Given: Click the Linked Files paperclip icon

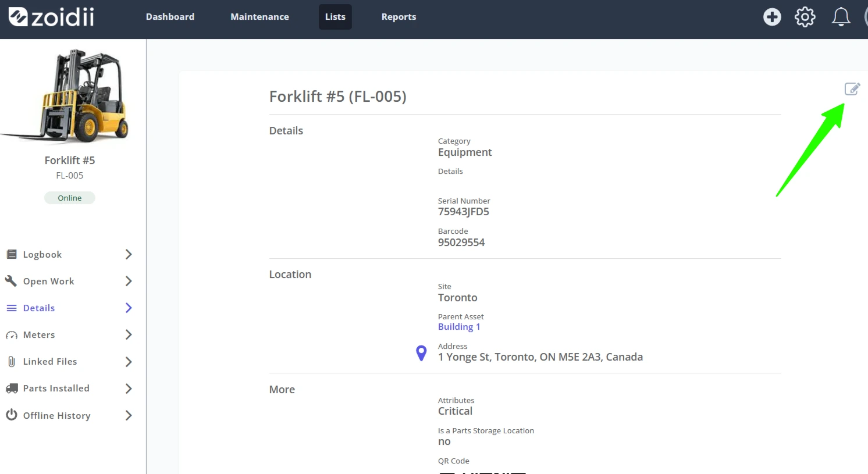Looking at the screenshot, I should (11, 361).
